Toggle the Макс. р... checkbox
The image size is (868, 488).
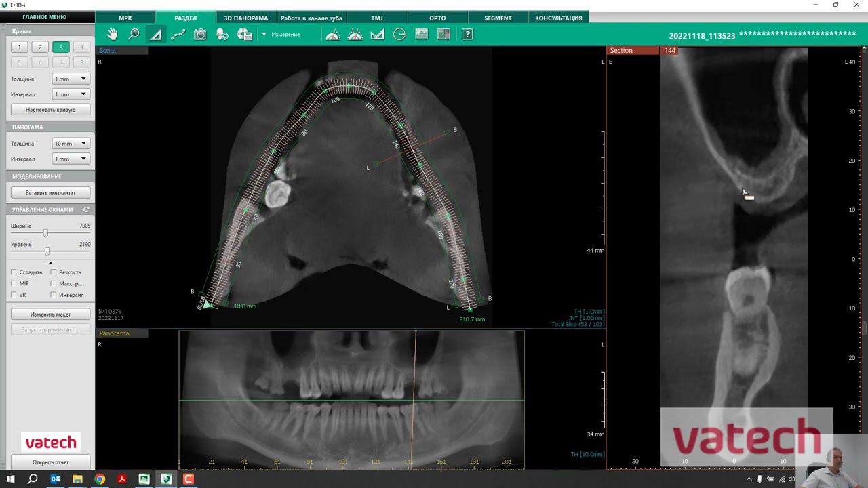tap(54, 284)
